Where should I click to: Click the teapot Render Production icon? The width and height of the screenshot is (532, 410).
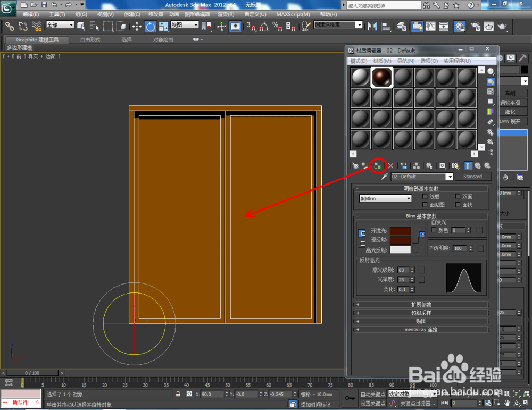[x=502, y=26]
